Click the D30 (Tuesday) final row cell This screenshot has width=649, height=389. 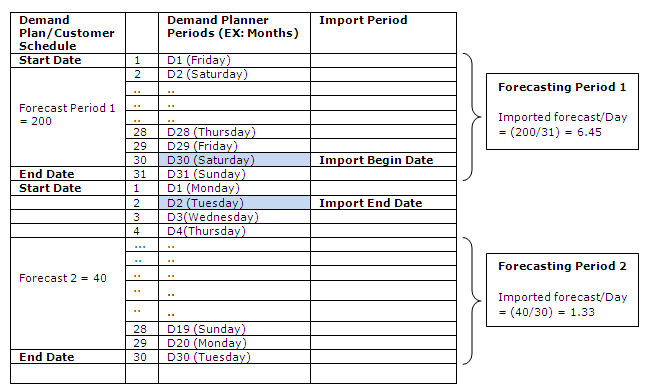[234, 357]
